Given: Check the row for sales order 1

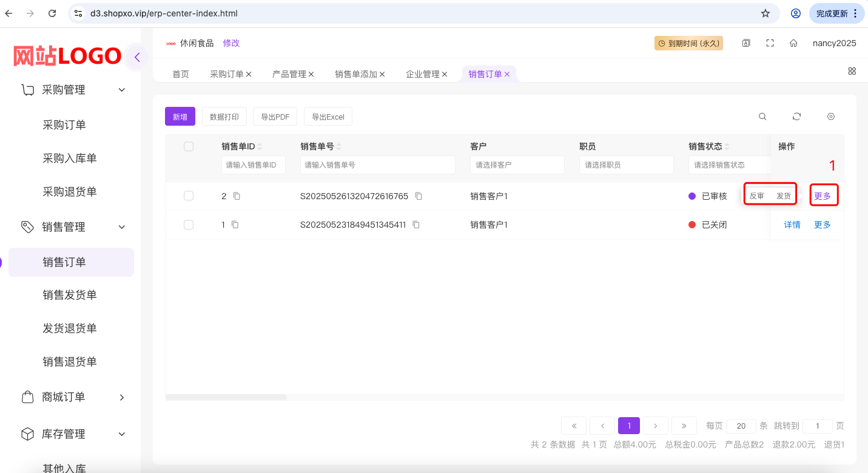Looking at the screenshot, I should click(189, 225).
